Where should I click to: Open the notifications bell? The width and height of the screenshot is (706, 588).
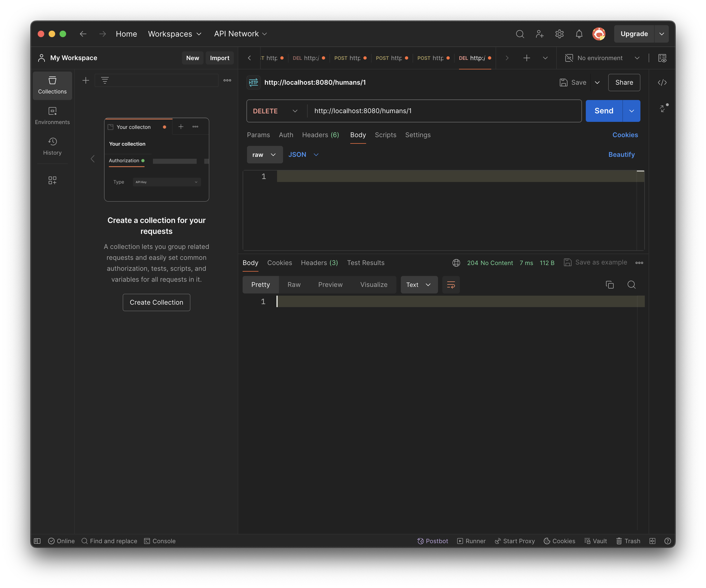[x=579, y=34]
